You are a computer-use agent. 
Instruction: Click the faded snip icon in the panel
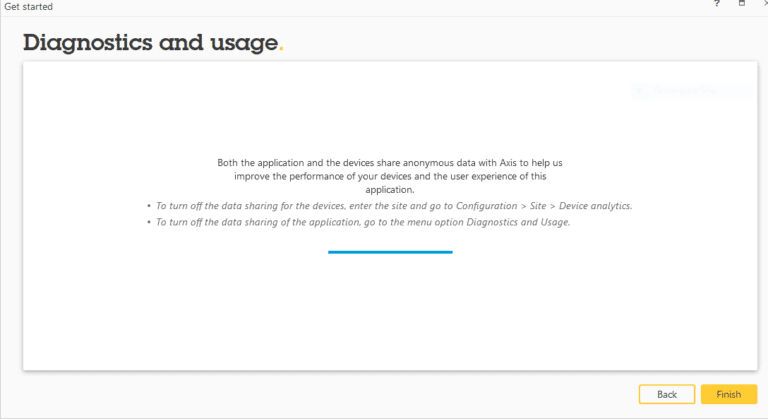[x=640, y=91]
